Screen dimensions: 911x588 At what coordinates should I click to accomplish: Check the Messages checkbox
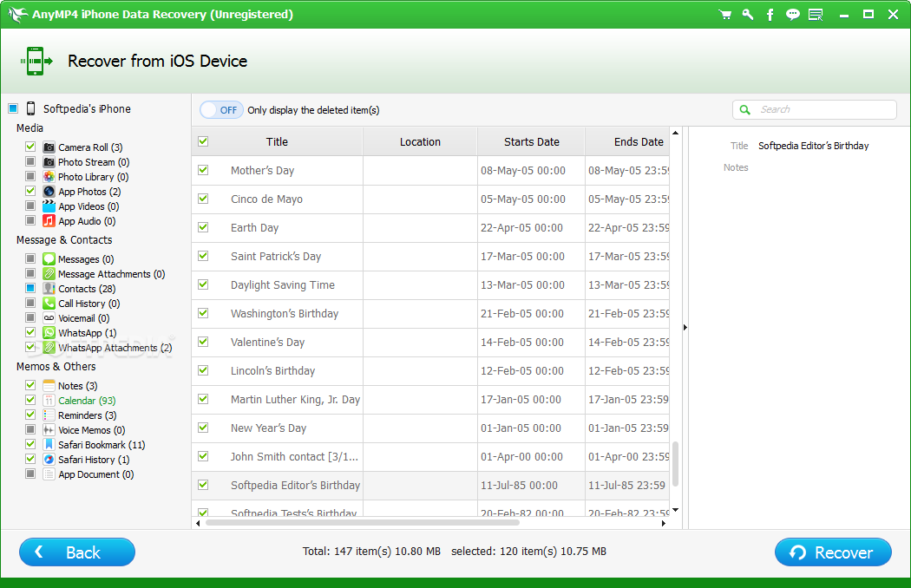click(x=30, y=258)
